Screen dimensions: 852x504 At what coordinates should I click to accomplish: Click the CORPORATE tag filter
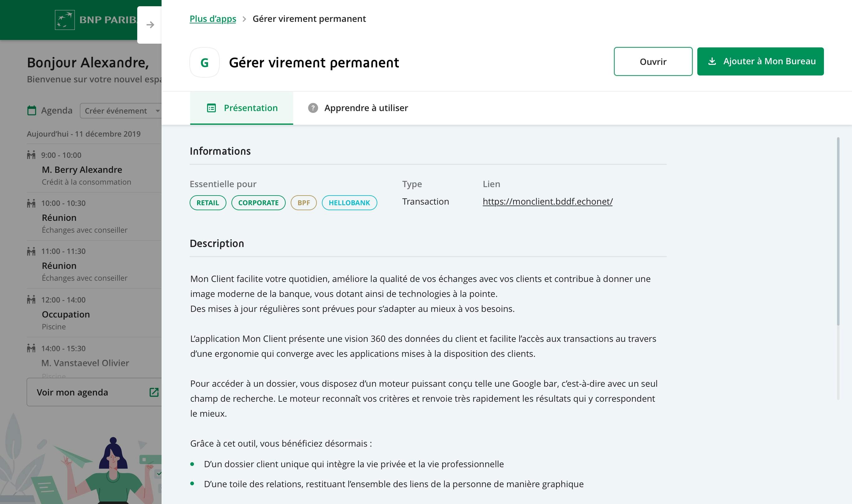[x=258, y=202]
